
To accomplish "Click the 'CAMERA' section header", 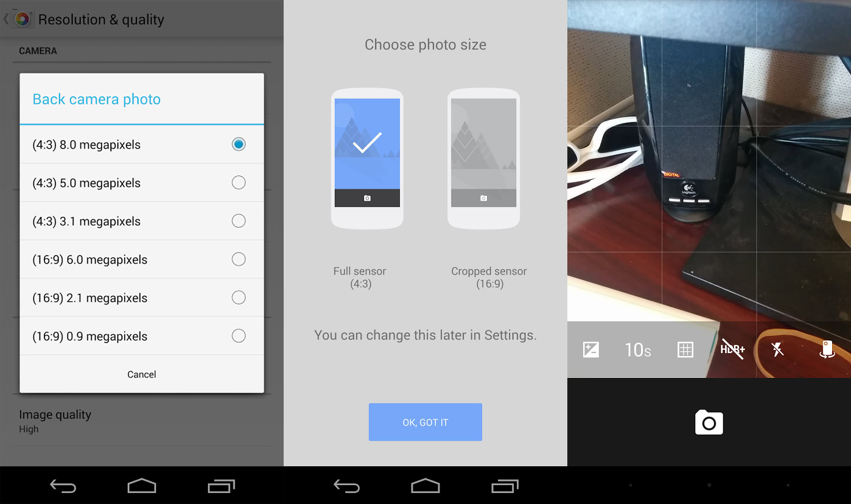I will coord(38,51).
